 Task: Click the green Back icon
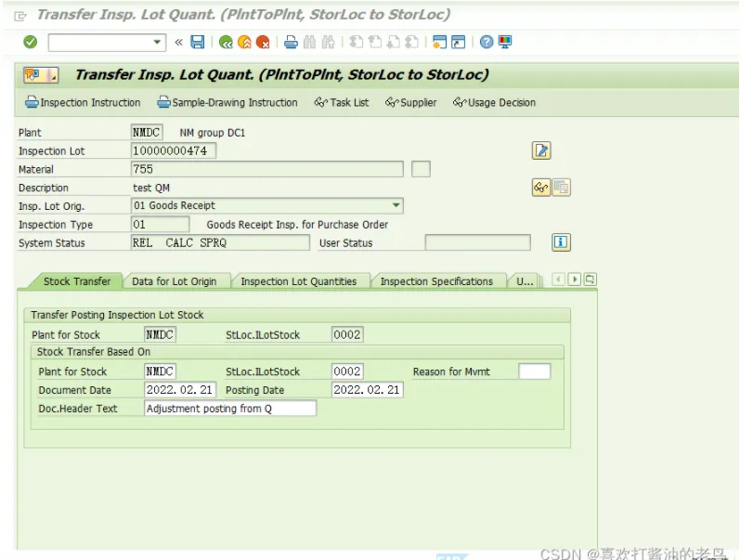click(226, 43)
